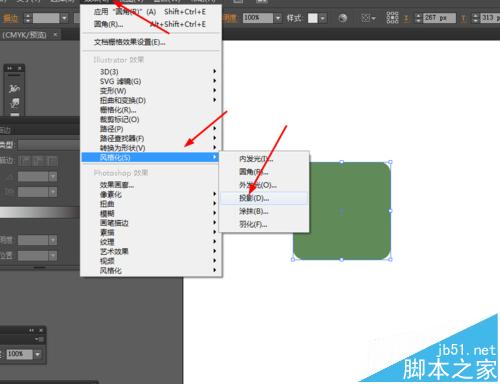Select the lower tool in floating panel

coord(14,103)
